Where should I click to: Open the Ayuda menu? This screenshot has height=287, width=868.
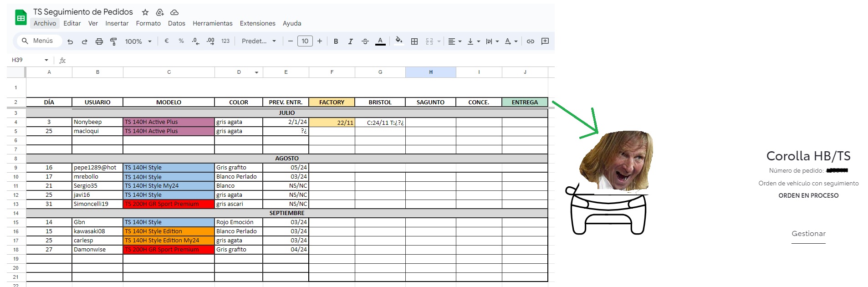[292, 23]
